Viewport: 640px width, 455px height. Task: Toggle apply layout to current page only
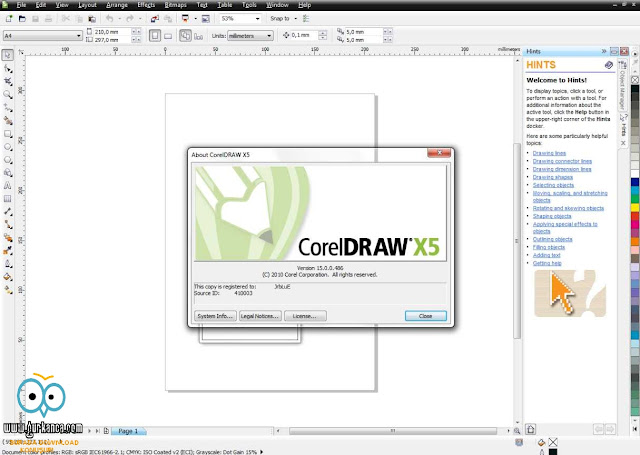pyautogui.click(x=198, y=36)
